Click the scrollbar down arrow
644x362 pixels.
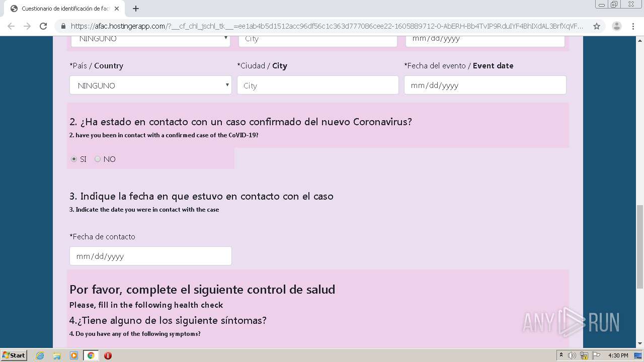640,344
